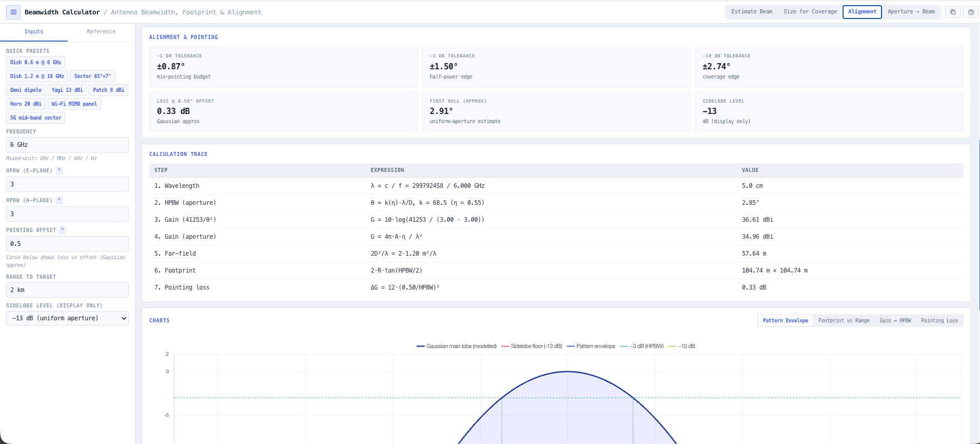Click the '36.61 dBi' gain value
This screenshot has width=980, height=444.
point(757,220)
